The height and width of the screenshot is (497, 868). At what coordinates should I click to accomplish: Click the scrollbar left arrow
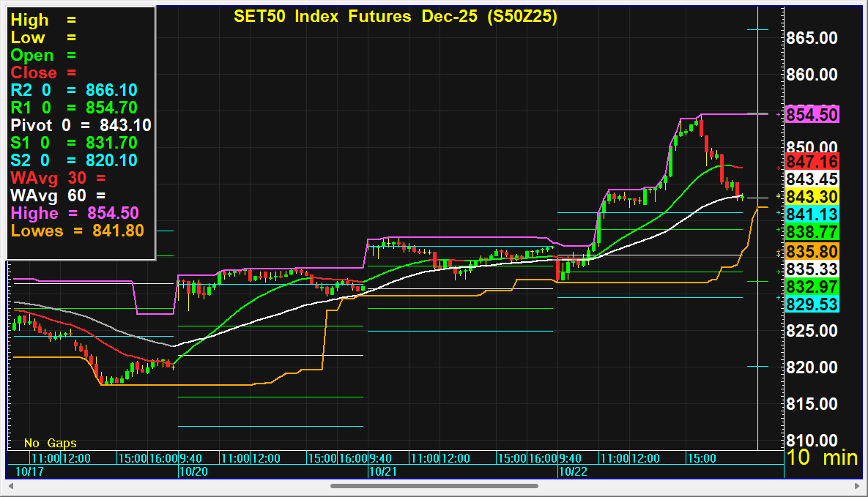(x=11, y=485)
